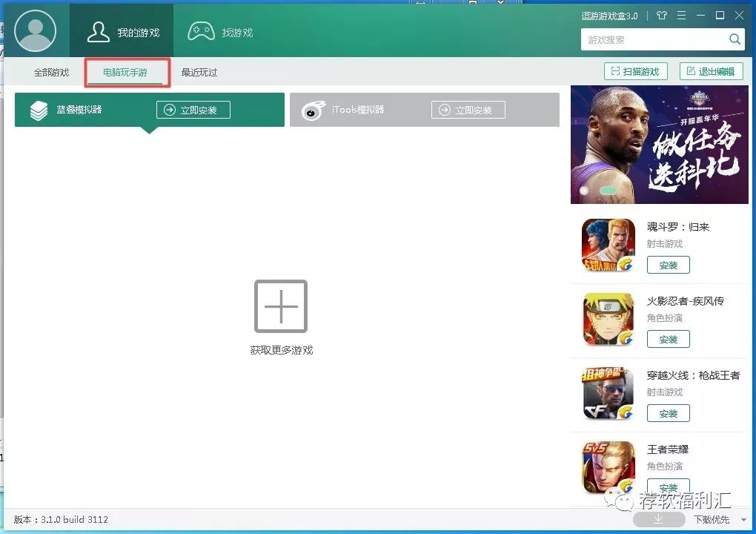Maximize the 逗游游戏盒 window
The width and height of the screenshot is (756, 534).
pyautogui.click(x=720, y=16)
